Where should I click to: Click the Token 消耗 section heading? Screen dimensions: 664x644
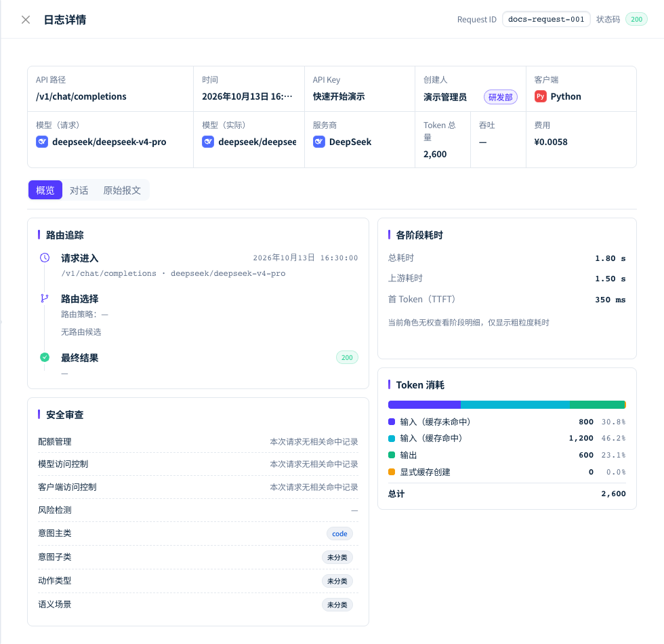[420, 385]
